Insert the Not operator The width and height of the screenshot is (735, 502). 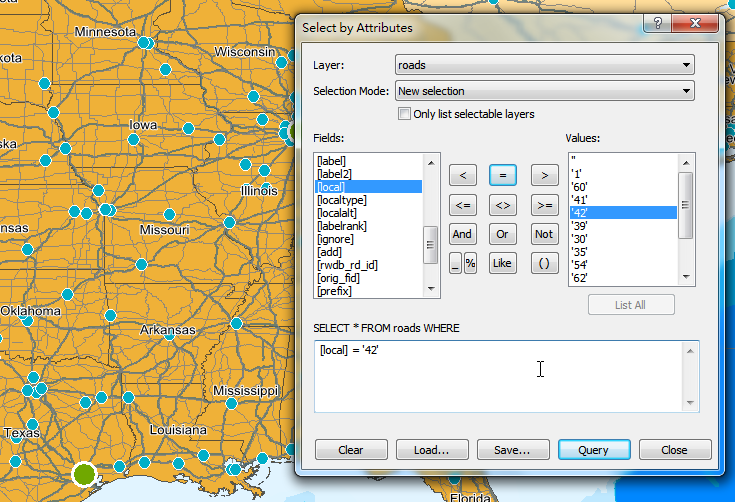point(545,234)
